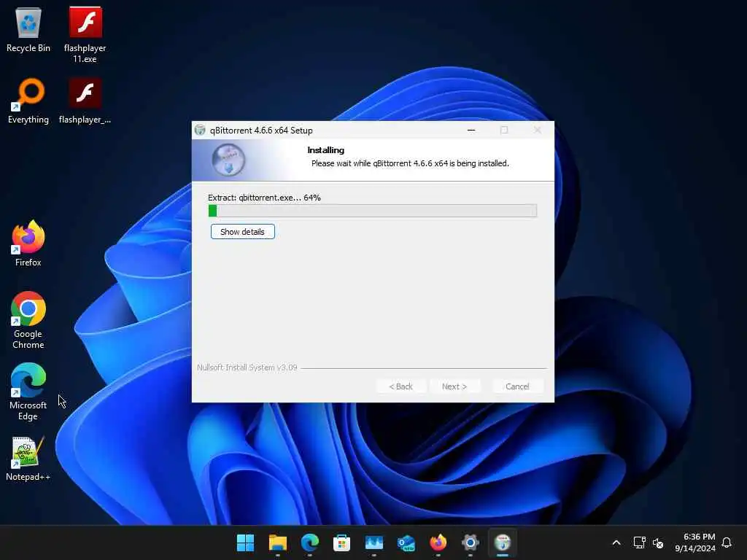Open the network status tray icon
The width and height of the screenshot is (747, 560).
click(639, 542)
